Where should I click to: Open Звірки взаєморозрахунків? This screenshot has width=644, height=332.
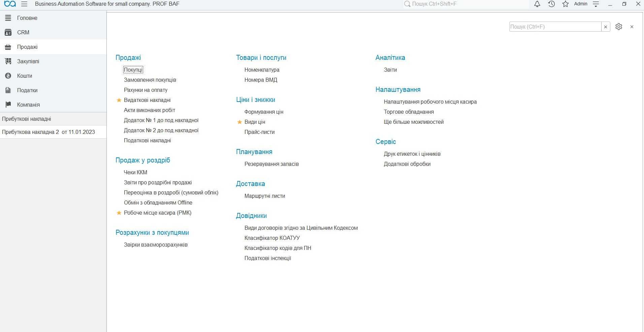pos(156,245)
